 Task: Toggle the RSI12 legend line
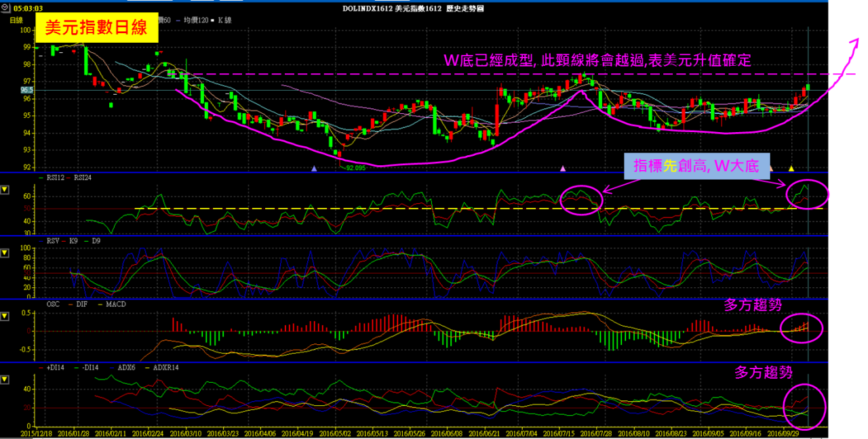click(x=56, y=178)
